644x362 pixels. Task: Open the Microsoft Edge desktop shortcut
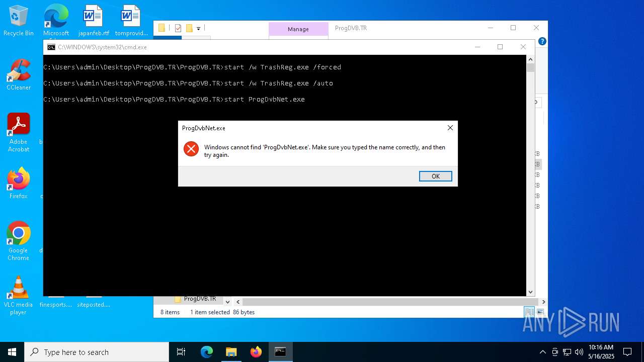pyautogui.click(x=56, y=21)
